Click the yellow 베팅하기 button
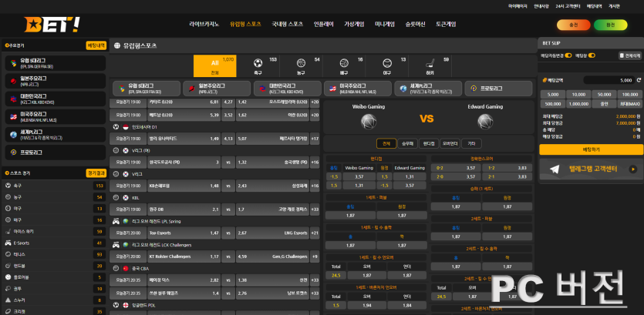 click(591, 149)
